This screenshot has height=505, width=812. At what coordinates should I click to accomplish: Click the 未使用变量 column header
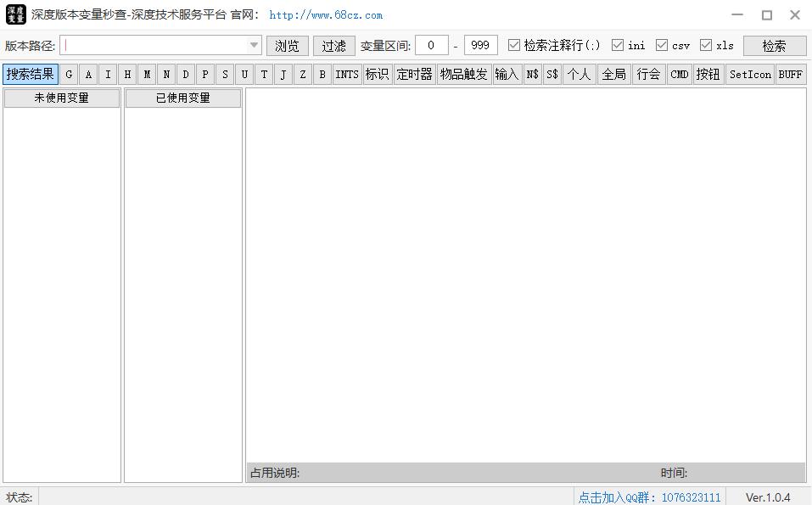62,98
